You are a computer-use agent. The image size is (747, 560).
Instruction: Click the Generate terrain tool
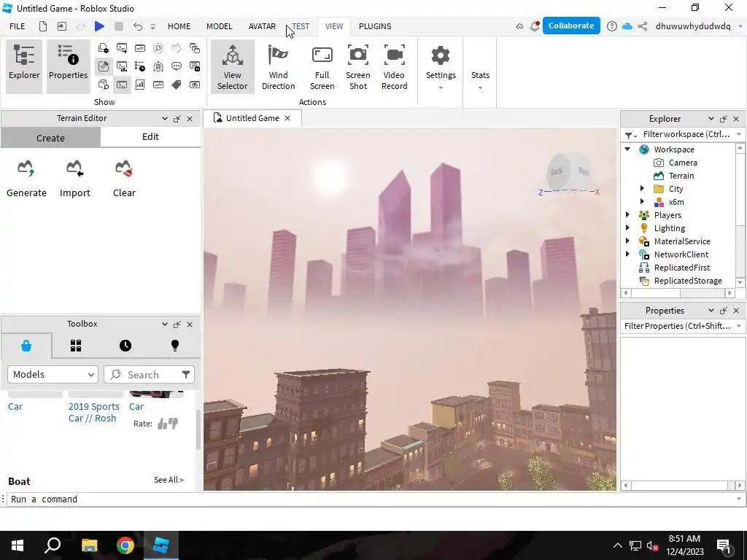point(26,179)
